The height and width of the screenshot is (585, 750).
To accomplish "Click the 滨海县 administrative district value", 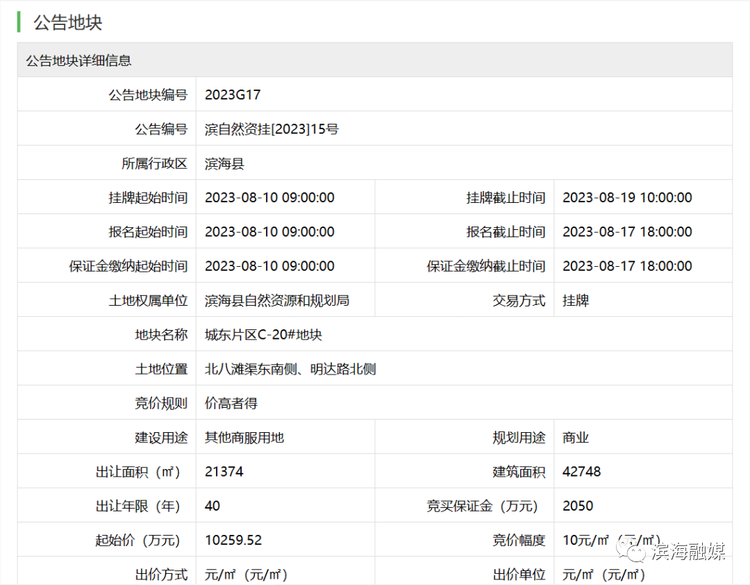I will click(x=224, y=163).
